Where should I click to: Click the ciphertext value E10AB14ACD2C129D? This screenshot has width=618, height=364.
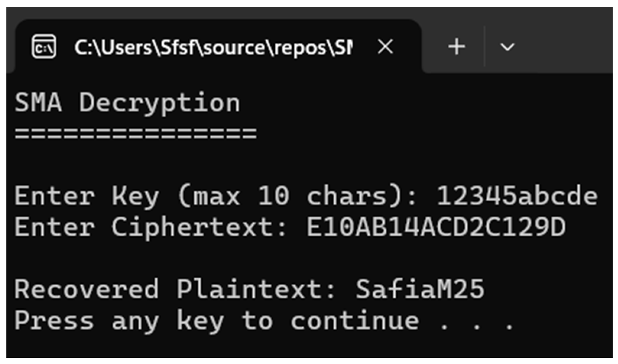(436, 227)
